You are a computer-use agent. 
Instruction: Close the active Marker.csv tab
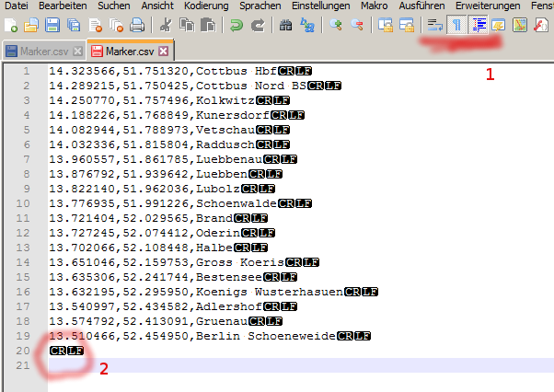(163, 52)
